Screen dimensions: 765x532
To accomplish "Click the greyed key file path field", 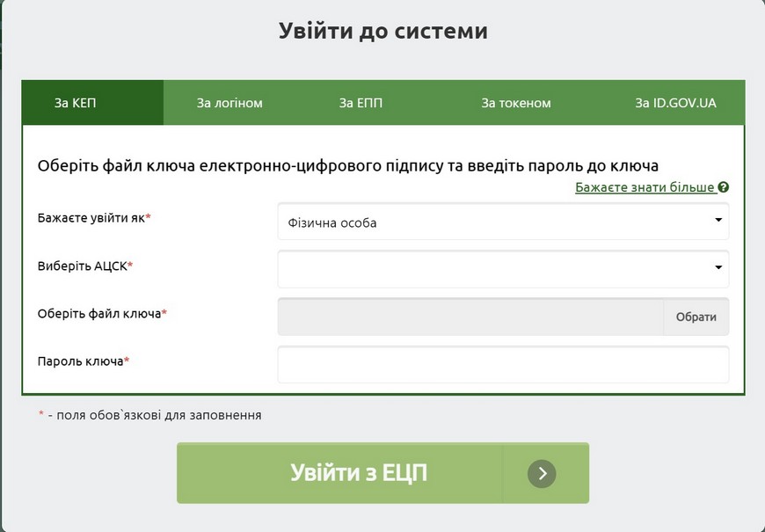I will (470, 317).
